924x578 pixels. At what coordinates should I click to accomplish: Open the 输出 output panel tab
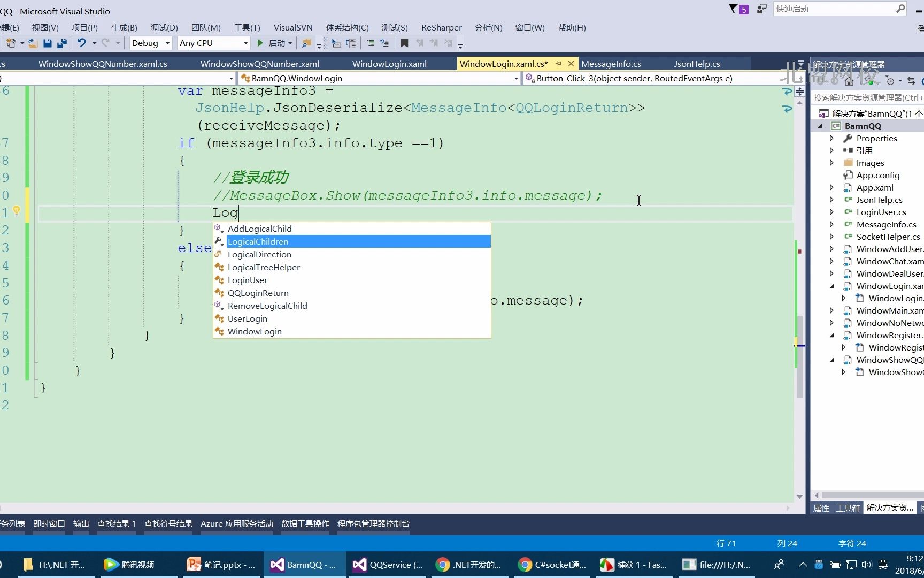click(81, 523)
